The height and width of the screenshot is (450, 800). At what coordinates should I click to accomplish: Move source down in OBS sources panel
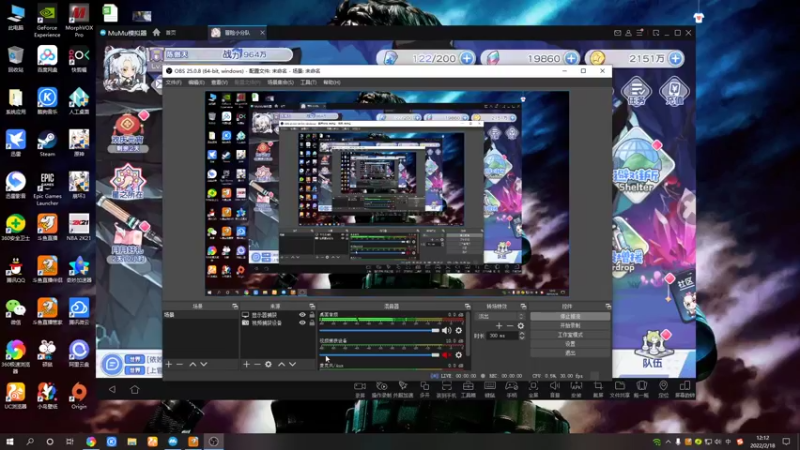click(292, 364)
